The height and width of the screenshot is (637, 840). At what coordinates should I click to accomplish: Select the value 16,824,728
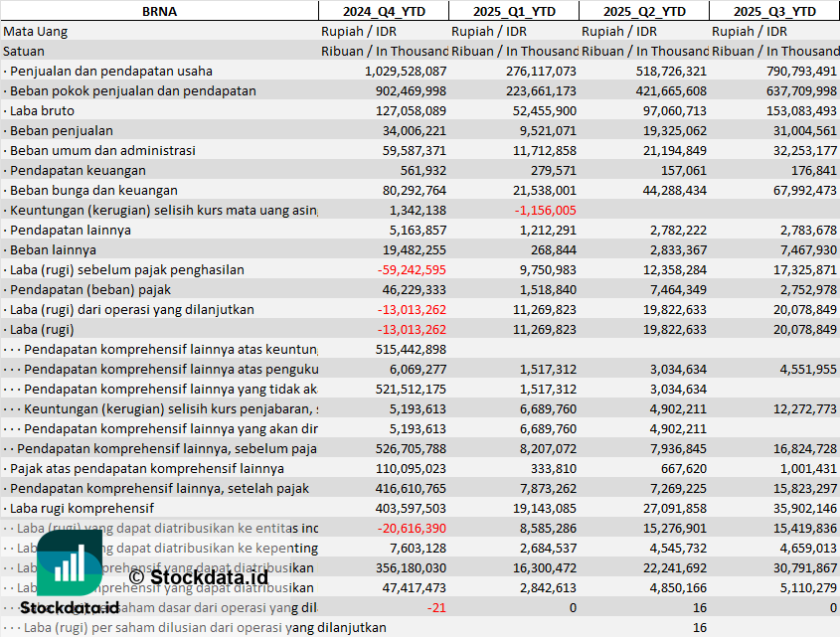[x=804, y=448]
